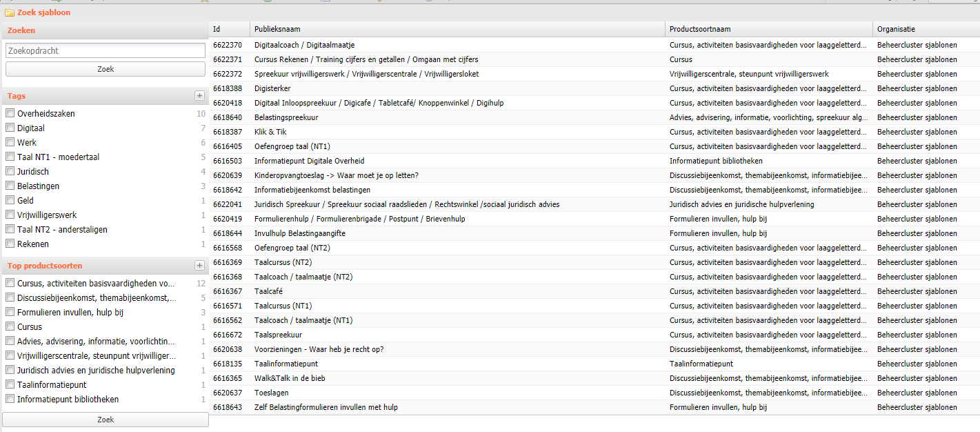Check the Digitaal tag checkbox
The image size is (980, 432).
point(10,128)
